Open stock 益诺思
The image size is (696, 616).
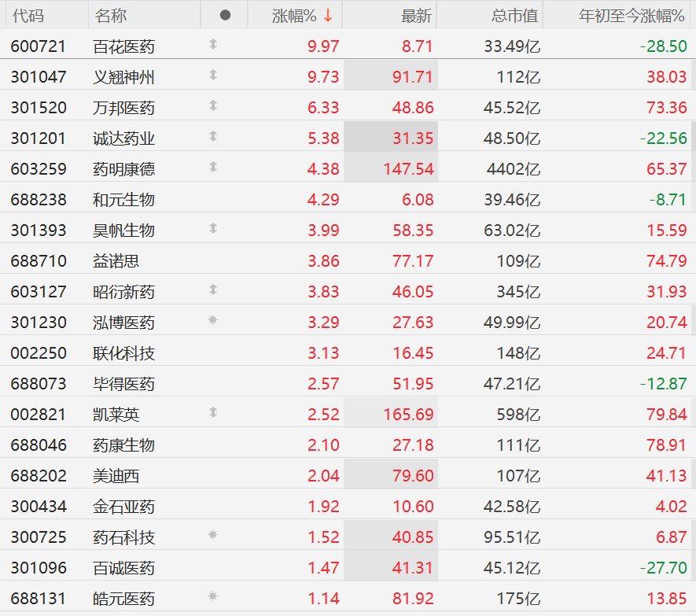(x=116, y=261)
